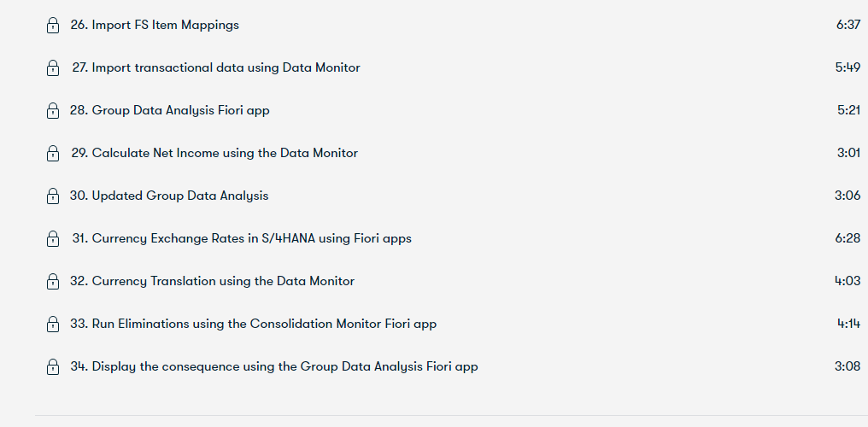868x427 pixels.
Task: Click lock icon beside Updated Group Data Analysis
Action: pos(53,196)
